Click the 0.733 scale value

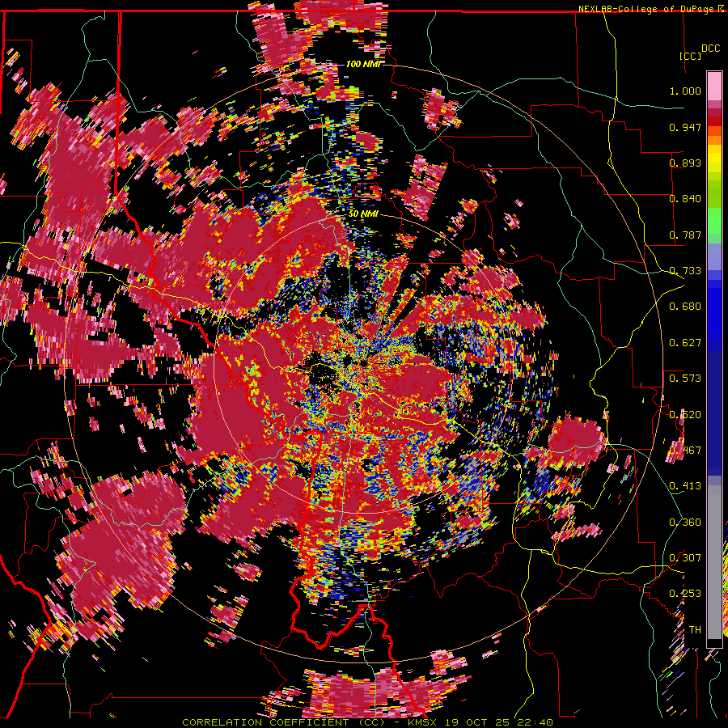(685, 271)
